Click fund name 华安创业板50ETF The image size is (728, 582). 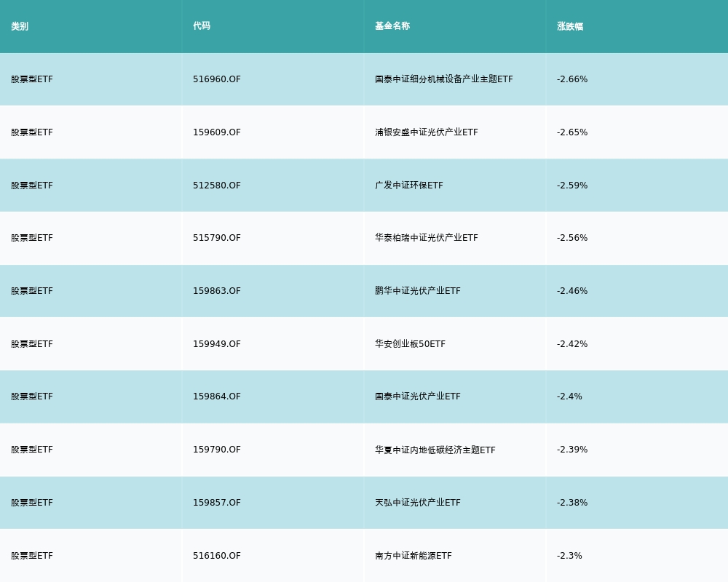point(410,344)
